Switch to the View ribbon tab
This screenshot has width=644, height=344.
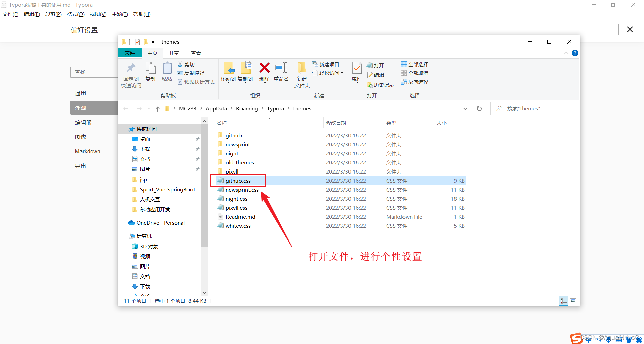pos(196,53)
